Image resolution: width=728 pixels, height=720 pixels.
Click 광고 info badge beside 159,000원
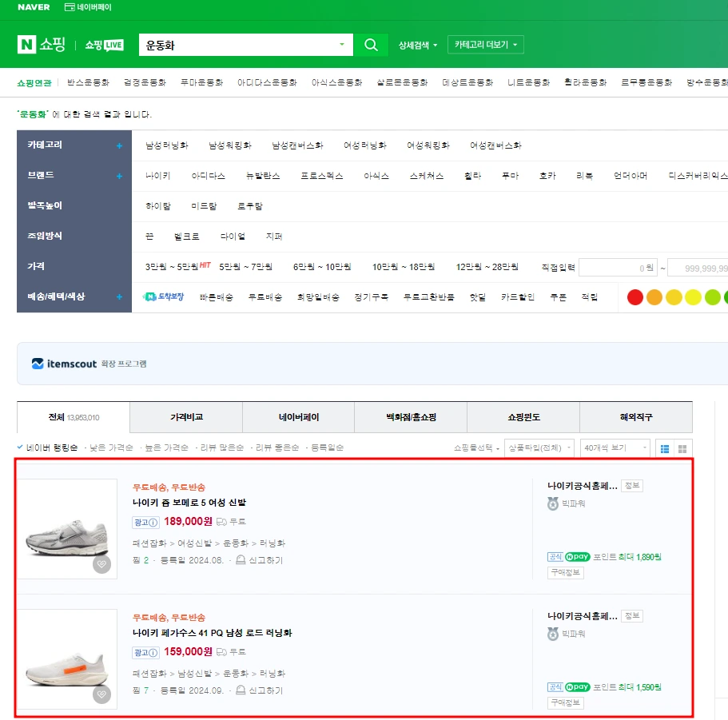point(145,652)
